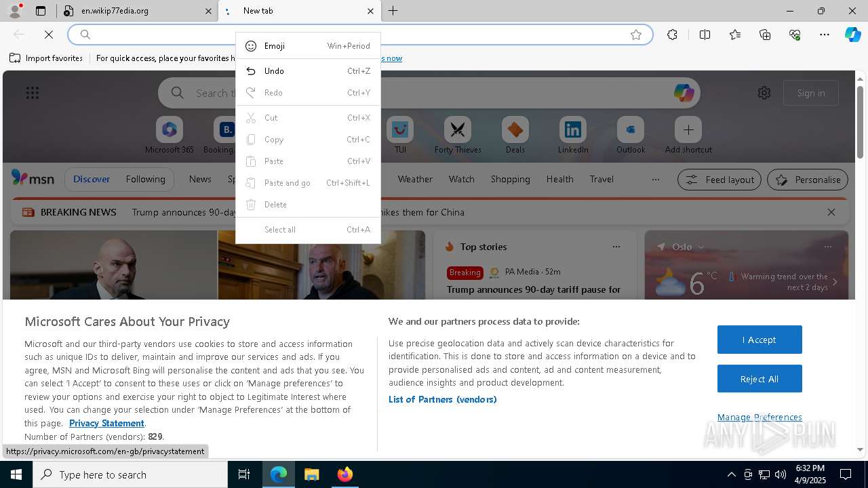Viewport: 868px width, 488px height.
Task: Open the tab actions menu icon
Action: point(41,11)
